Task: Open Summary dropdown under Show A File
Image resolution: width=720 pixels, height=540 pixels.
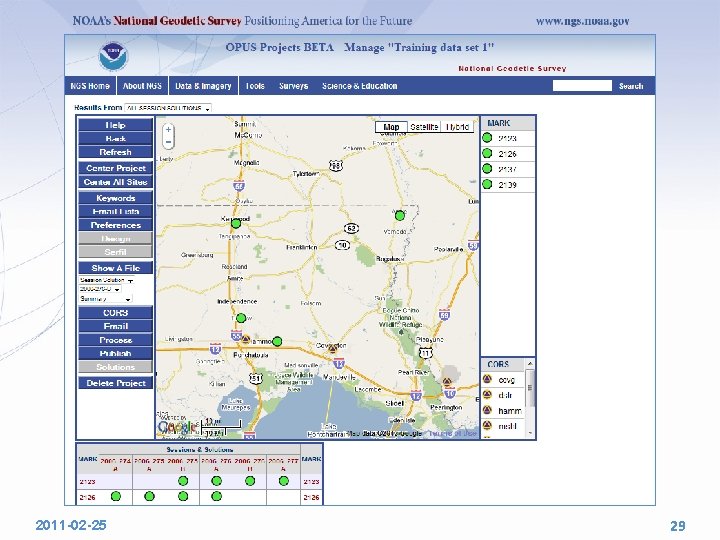Action: pyautogui.click(x=105, y=299)
